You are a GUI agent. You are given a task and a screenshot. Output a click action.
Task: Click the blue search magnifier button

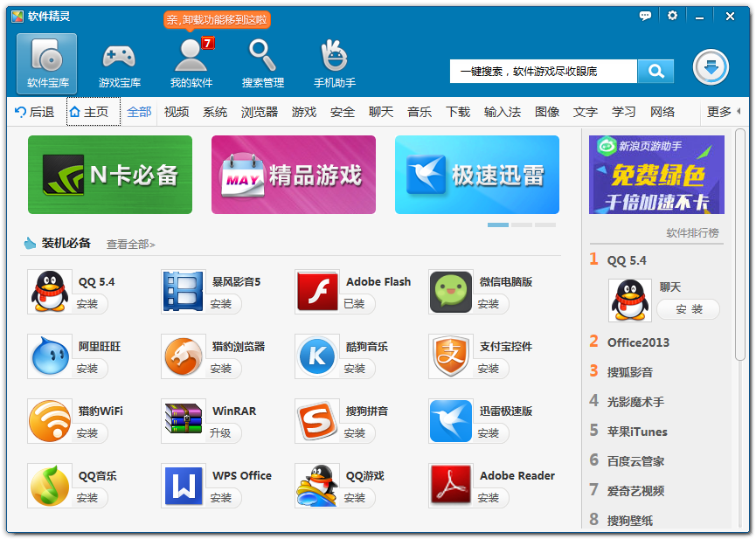click(655, 72)
